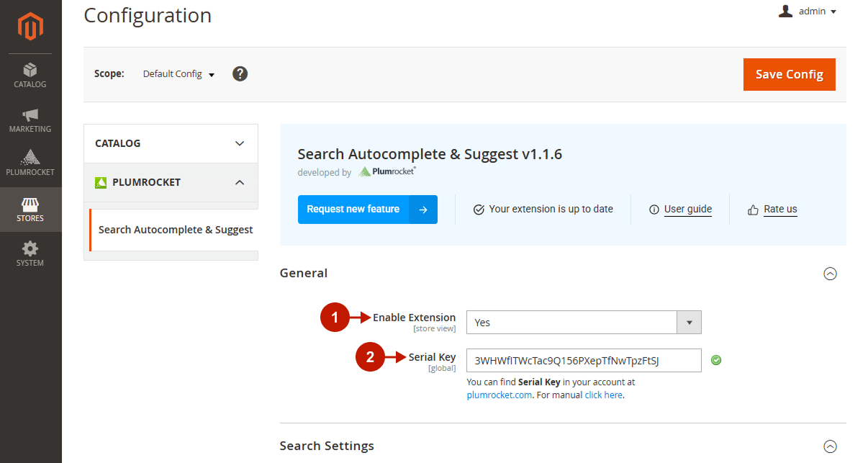Image resolution: width=868 pixels, height=463 pixels.
Task: Open the Catalog sidebar menu
Action: click(30, 76)
